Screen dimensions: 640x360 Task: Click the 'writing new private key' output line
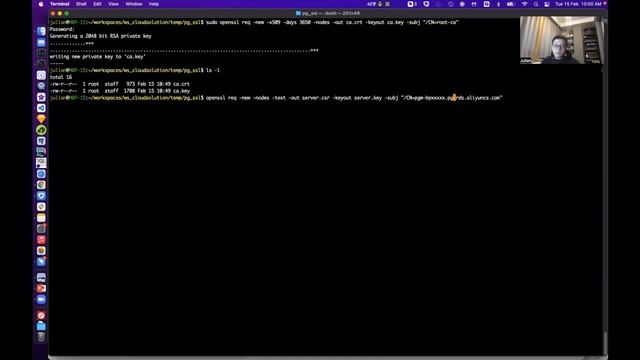coord(98,57)
